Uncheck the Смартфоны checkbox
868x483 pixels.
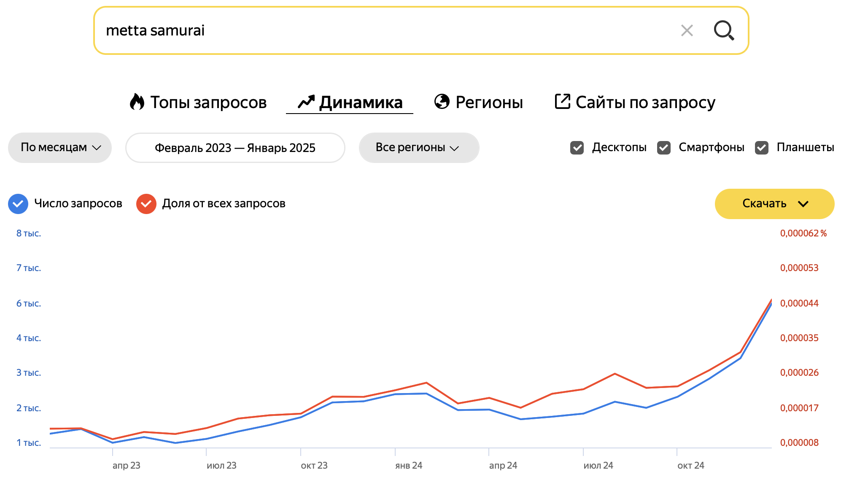(x=664, y=148)
